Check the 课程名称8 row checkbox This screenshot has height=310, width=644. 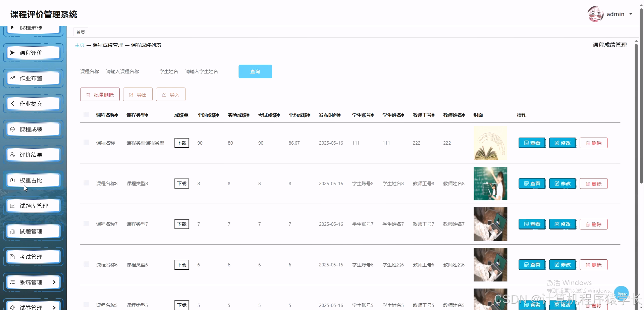tap(86, 183)
